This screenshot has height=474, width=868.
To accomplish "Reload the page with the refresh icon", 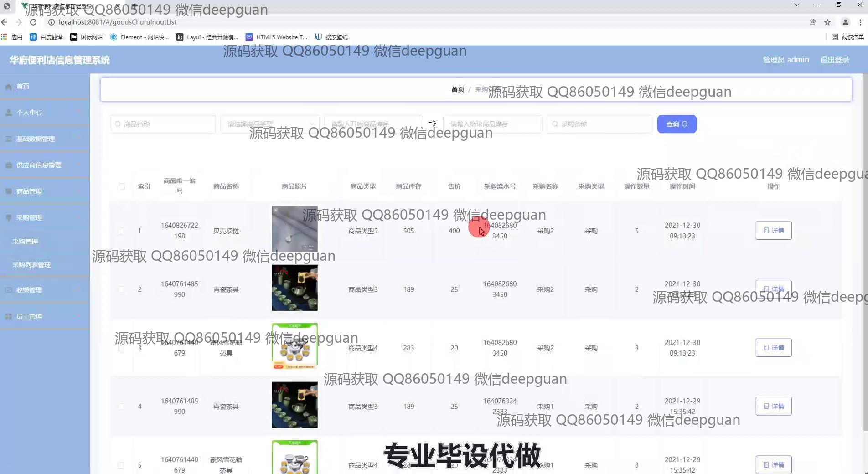I will point(33,22).
